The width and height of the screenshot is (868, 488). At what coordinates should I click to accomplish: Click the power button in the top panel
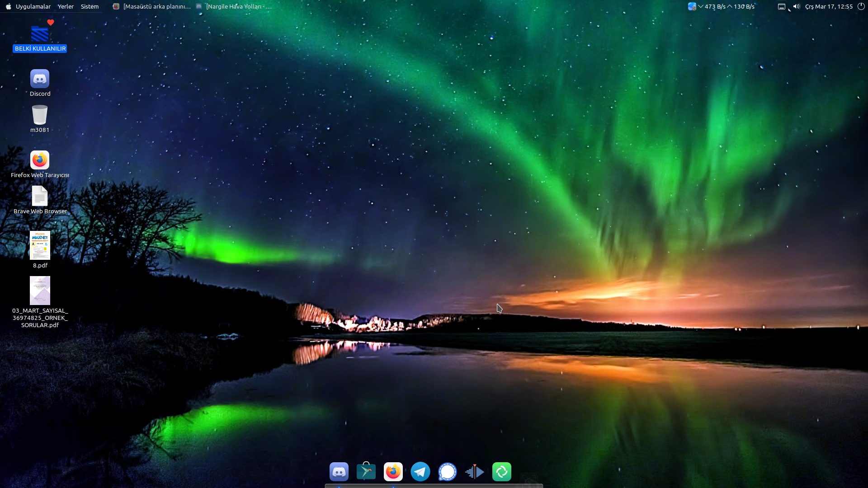point(861,6)
